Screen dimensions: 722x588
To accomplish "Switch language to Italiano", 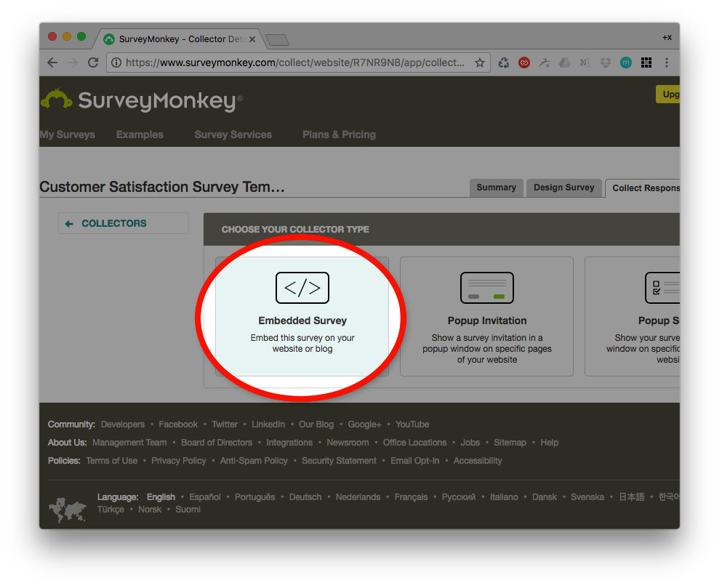I will (x=504, y=497).
